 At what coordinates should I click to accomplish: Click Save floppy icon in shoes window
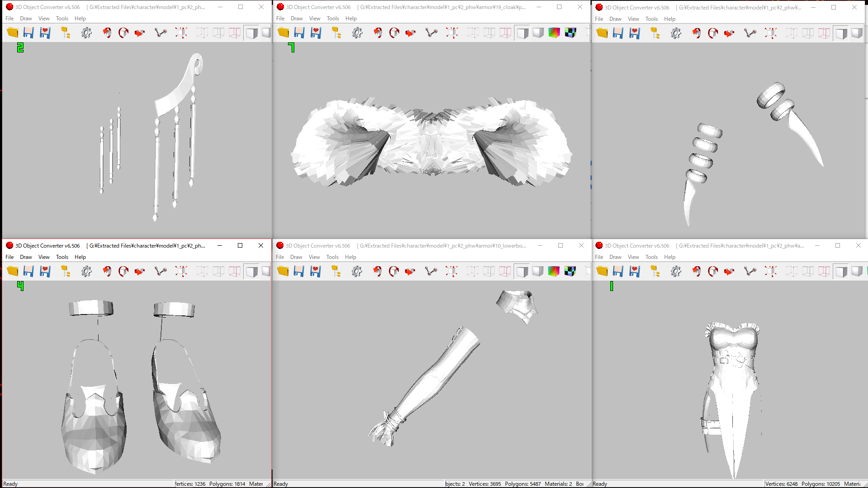pos(28,271)
